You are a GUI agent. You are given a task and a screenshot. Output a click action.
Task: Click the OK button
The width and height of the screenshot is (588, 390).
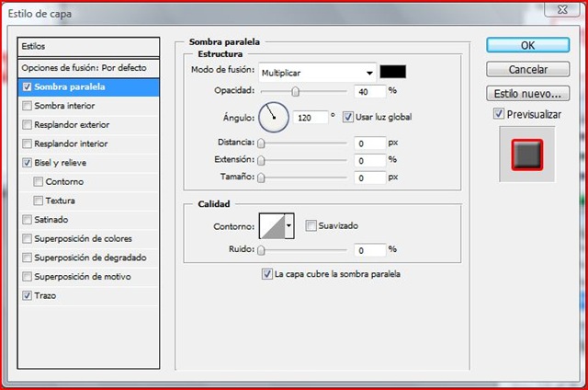(x=527, y=45)
